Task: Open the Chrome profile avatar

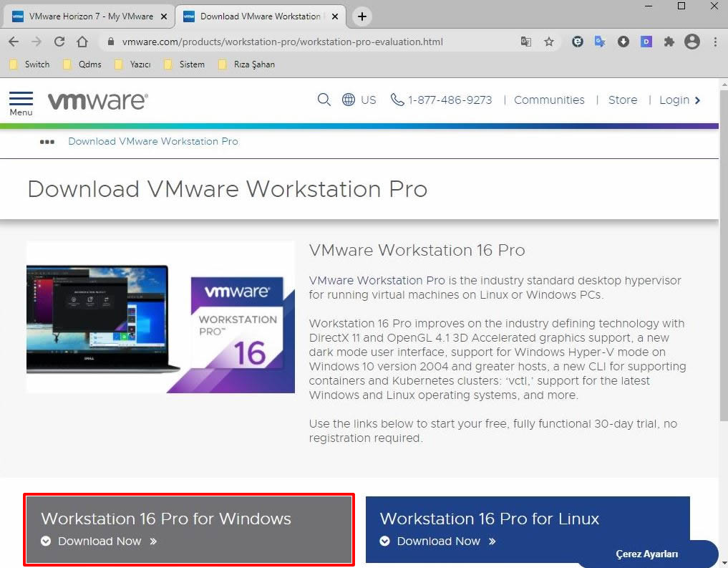Action: 691,42
